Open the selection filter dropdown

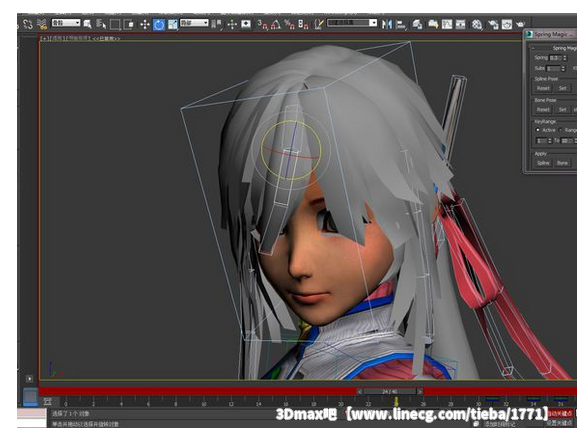click(66, 23)
